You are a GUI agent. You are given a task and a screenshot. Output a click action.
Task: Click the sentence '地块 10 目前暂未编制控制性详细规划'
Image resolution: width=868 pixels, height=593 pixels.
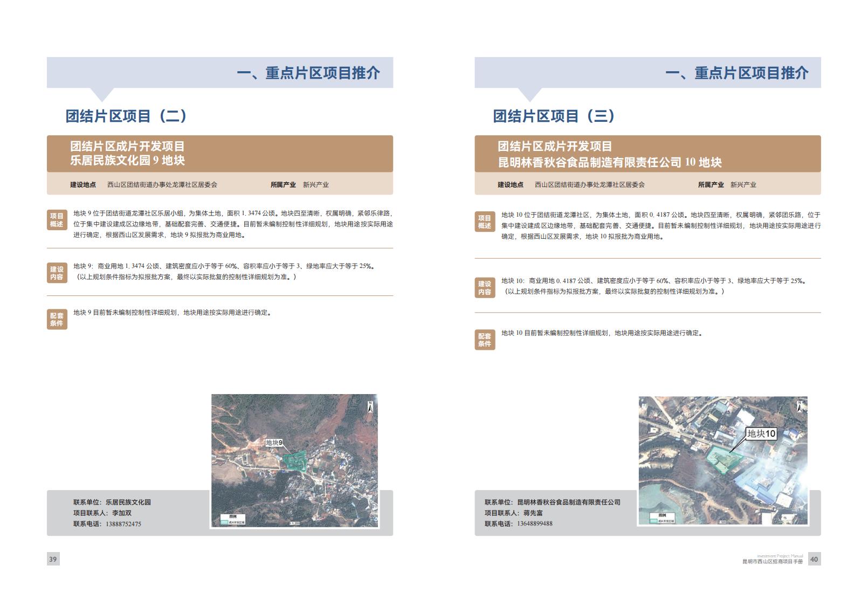[555, 333]
